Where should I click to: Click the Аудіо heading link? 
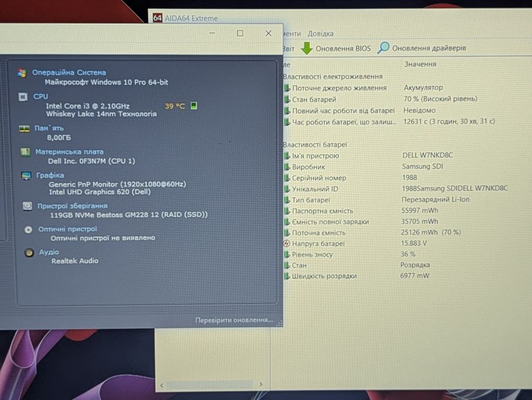[49, 252]
